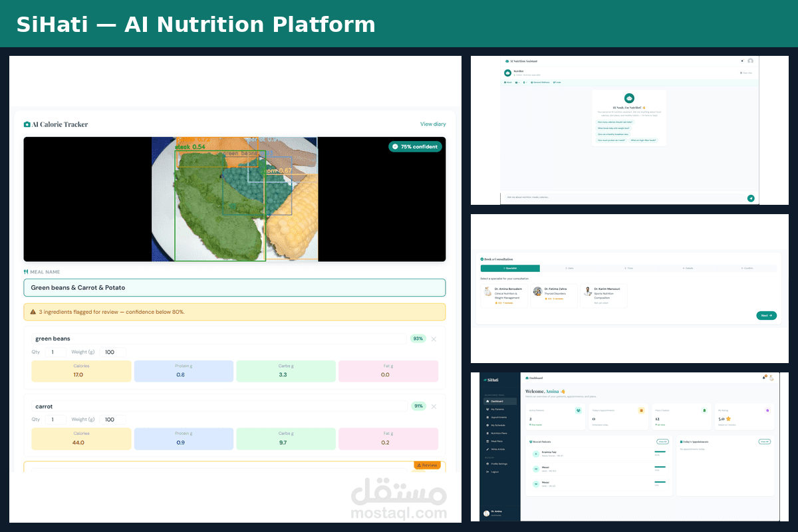Viewport: 798px width, 532px height.
Task: Open Meal Plans in the sidebar
Action: (x=500, y=441)
